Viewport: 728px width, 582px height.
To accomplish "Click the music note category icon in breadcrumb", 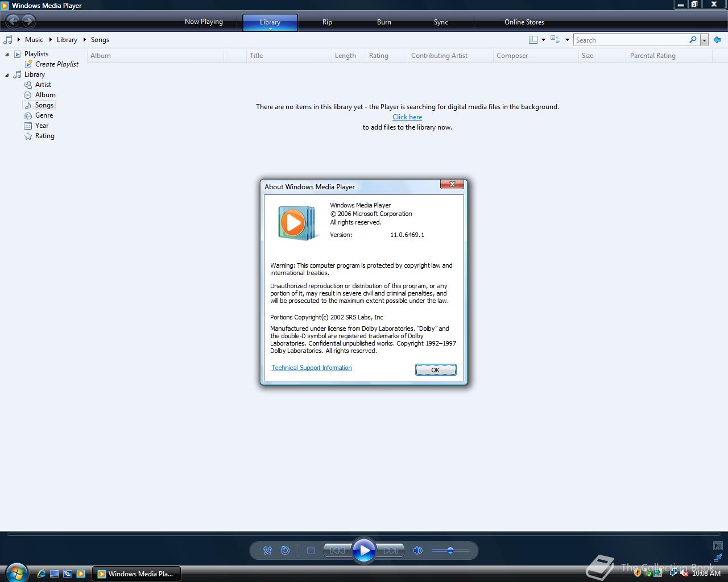I will 8,40.
